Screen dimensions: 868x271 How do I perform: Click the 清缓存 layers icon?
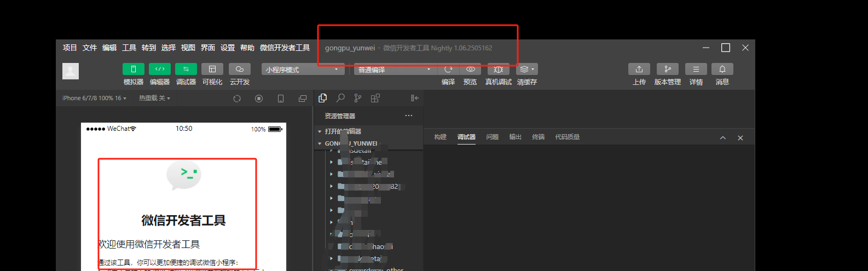point(524,69)
